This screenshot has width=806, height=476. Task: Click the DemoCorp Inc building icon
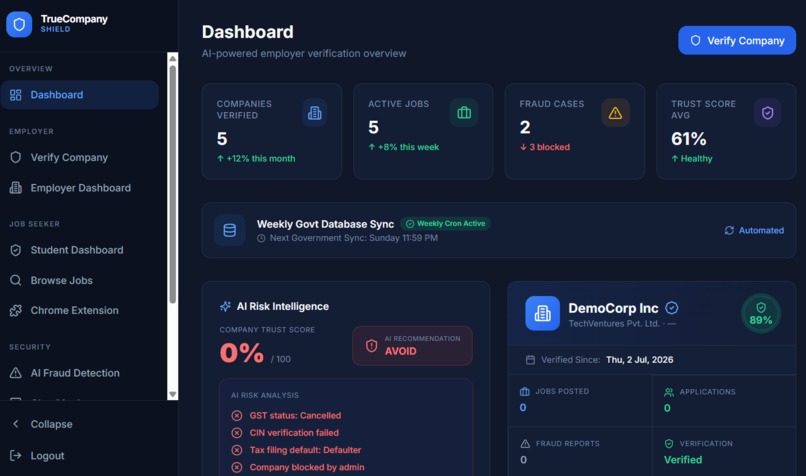542,313
